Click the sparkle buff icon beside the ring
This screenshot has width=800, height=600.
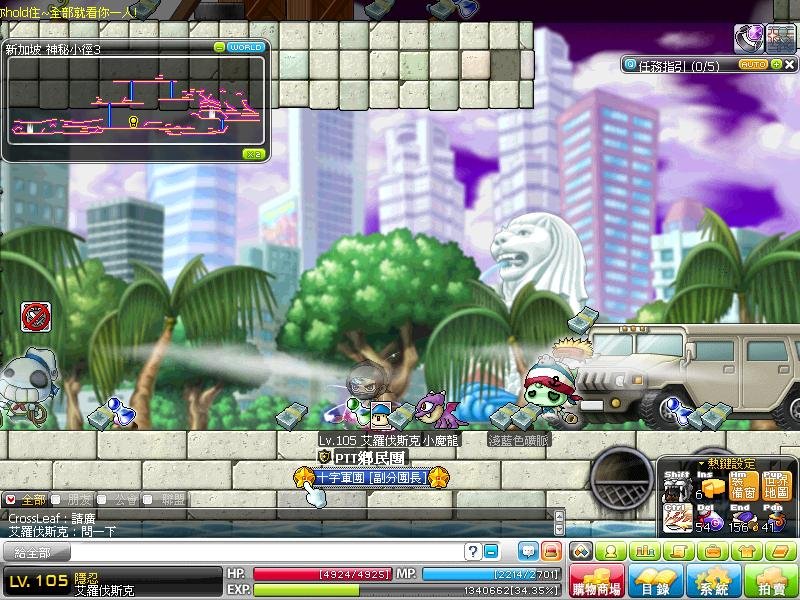pos(781,39)
